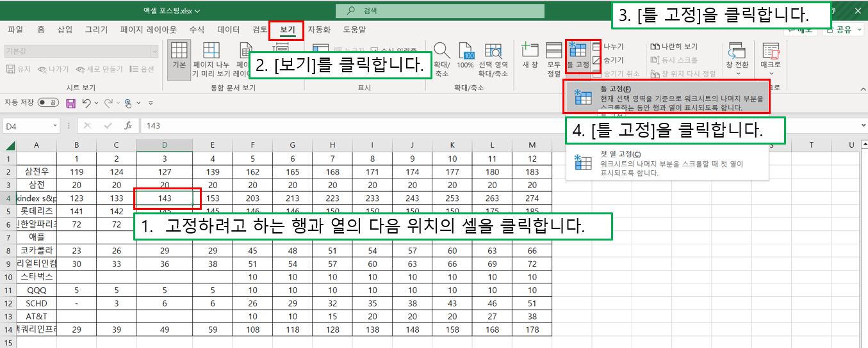Select column D header
Viewport: 868px width, 348px height.
165,145
